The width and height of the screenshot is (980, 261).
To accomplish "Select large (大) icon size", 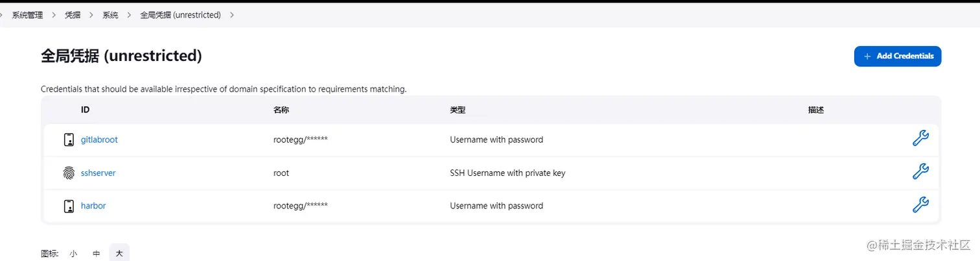I will [x=119, y=254].
